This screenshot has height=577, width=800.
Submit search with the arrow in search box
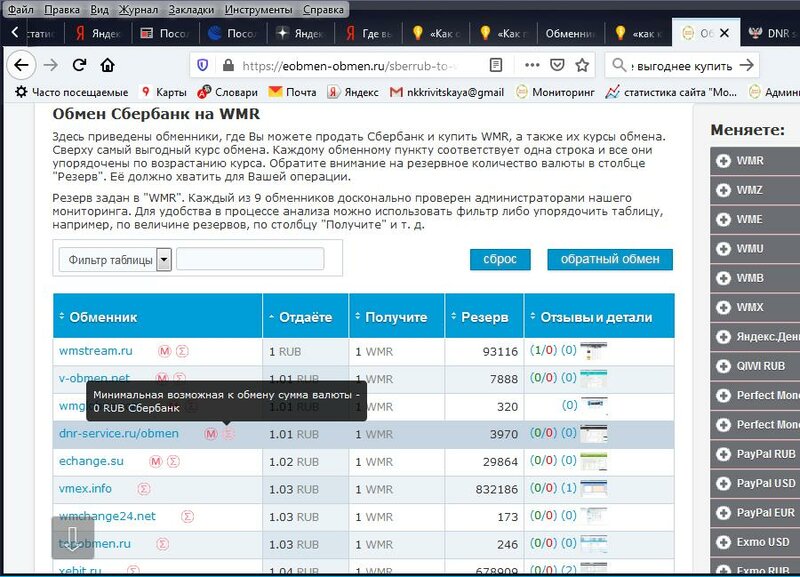[x=746, y=65]
